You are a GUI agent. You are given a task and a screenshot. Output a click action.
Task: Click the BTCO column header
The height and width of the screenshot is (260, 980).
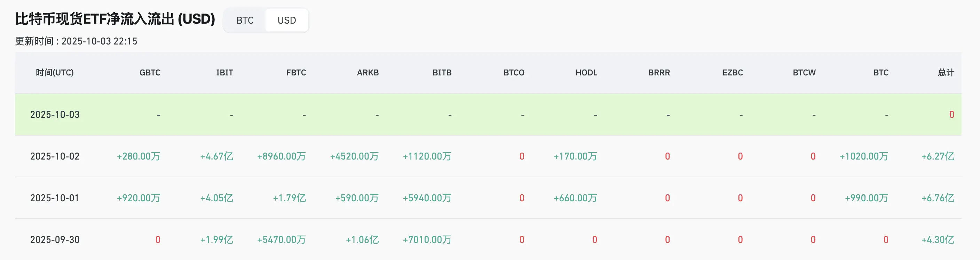point(514,73)
